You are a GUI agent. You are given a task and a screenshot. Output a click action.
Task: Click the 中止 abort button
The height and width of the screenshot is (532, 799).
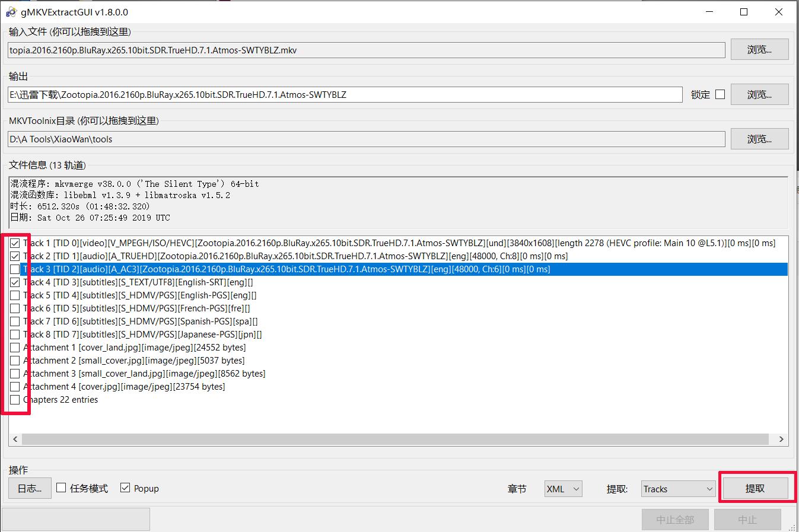(x=747, y=520)
